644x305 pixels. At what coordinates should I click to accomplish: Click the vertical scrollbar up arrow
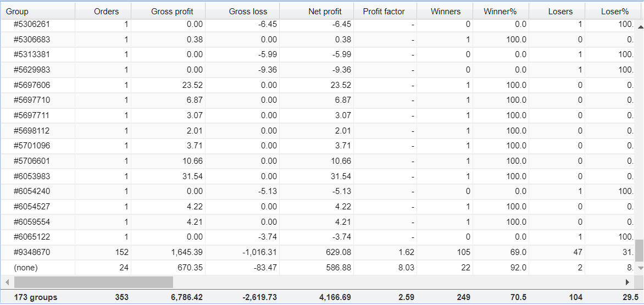pos(640,27)
